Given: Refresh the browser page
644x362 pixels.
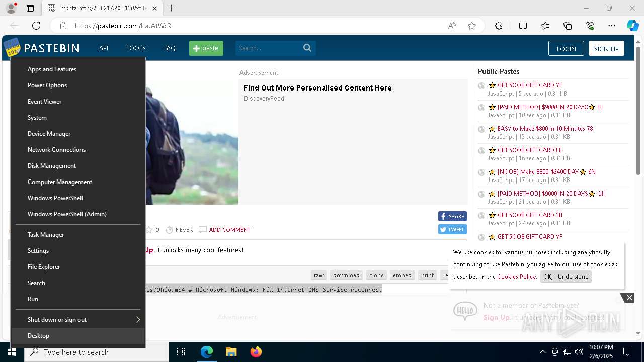Looking at the screenshot, I should [36, 26].
